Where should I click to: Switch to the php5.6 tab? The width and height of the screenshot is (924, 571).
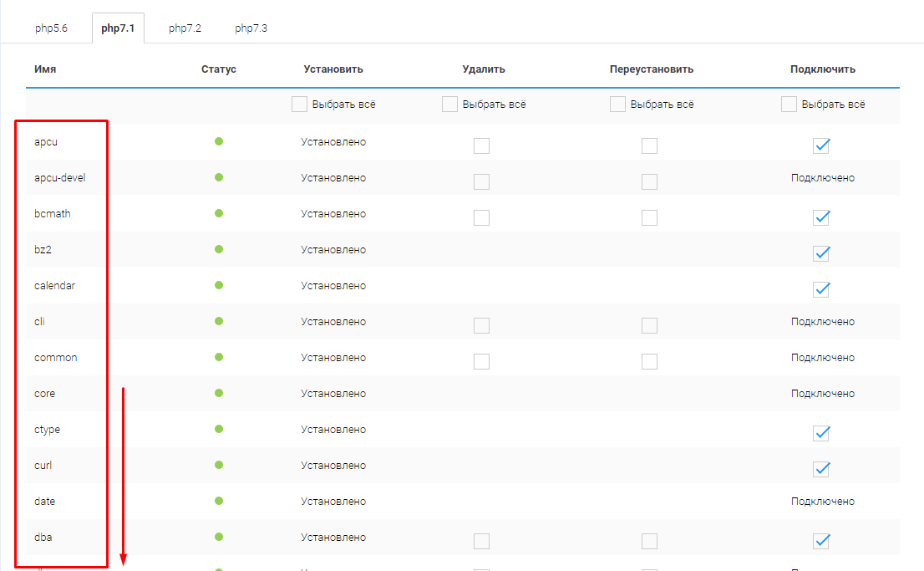point(51,28)
